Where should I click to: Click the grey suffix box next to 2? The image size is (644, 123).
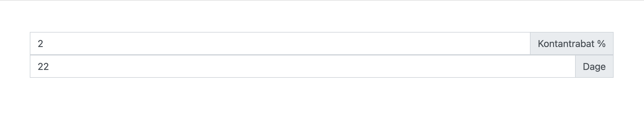pyautogui.click(x=571, y=44)
